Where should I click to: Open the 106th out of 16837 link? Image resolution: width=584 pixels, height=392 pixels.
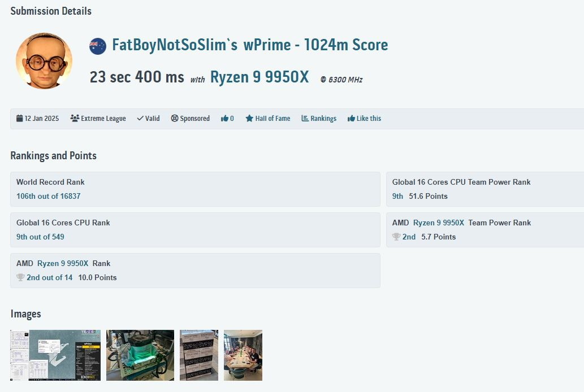pos(49,196)
